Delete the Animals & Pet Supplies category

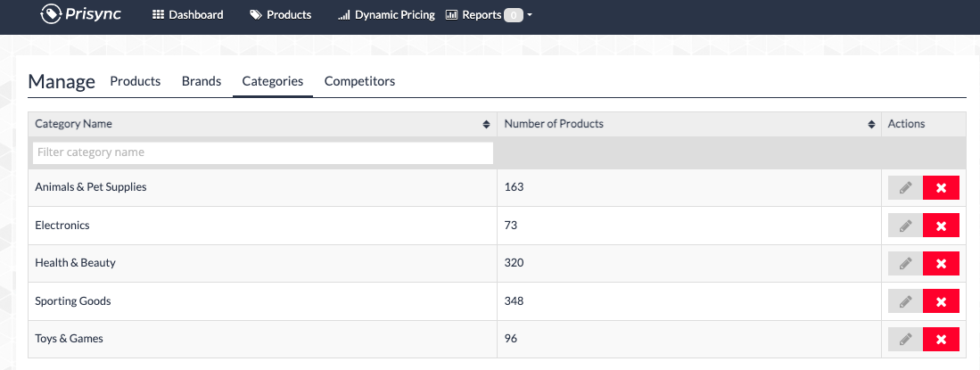(x=941, y=188)
